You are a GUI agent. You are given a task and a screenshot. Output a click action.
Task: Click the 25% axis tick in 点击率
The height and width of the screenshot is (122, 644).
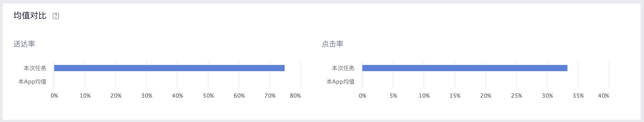click(517, 96)
